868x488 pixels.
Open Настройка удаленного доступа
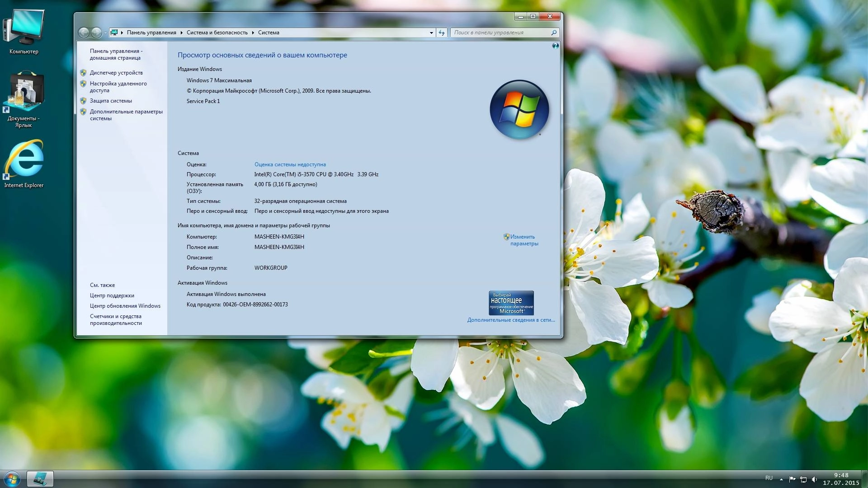point(118,87)
